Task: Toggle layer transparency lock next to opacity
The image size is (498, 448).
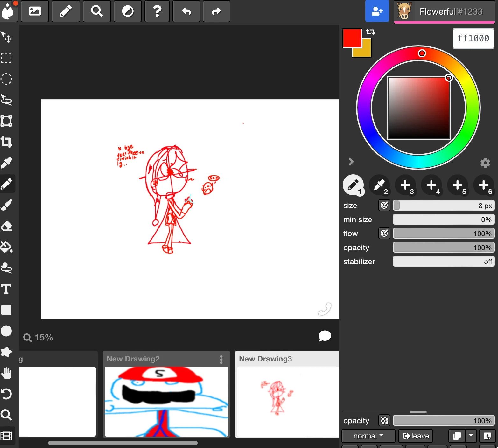Action: coord(384,421)
